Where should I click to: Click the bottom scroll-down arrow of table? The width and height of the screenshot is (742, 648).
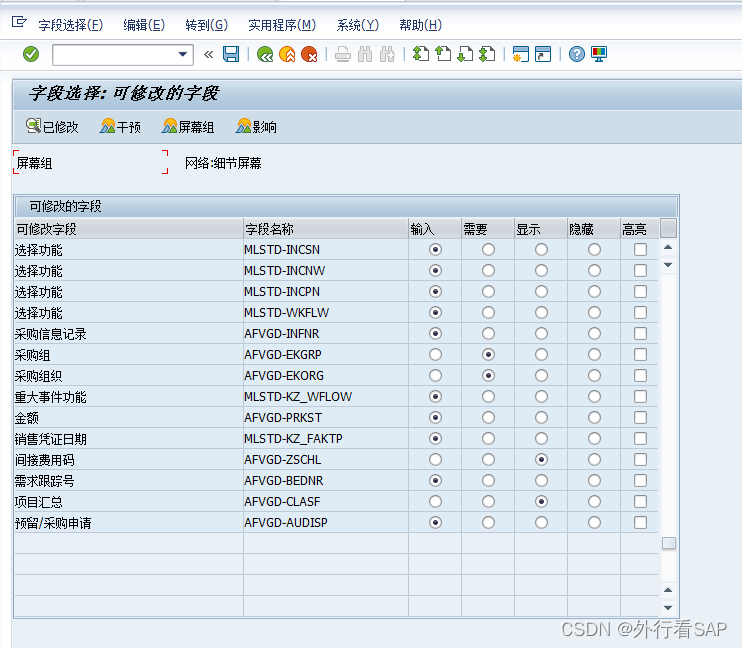click(x=668, y=608)
